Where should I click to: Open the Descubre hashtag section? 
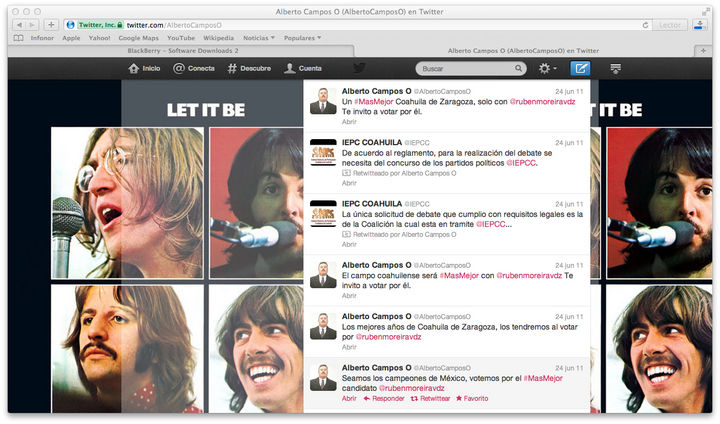[248, 69]
